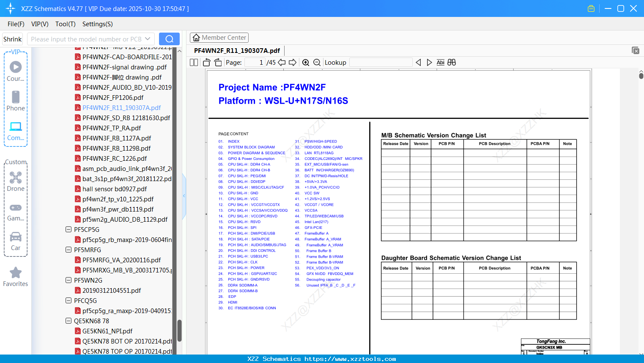Rotate the page clockwise
This screenshot has height=363, width=644.
point(218,63)
